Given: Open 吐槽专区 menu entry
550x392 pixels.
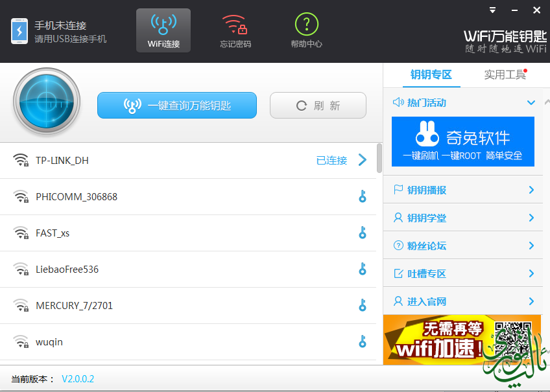Looking at the screenshot, I should point(463,273).
